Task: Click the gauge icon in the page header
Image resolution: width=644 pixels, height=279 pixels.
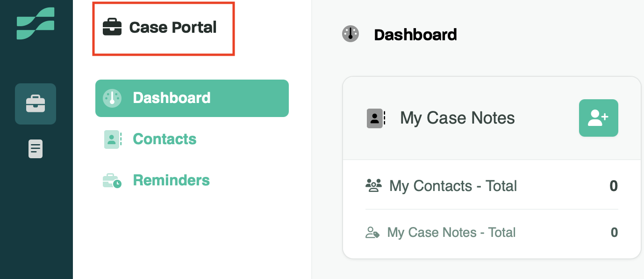Action: pyautogui.click(x=351, y=34)
